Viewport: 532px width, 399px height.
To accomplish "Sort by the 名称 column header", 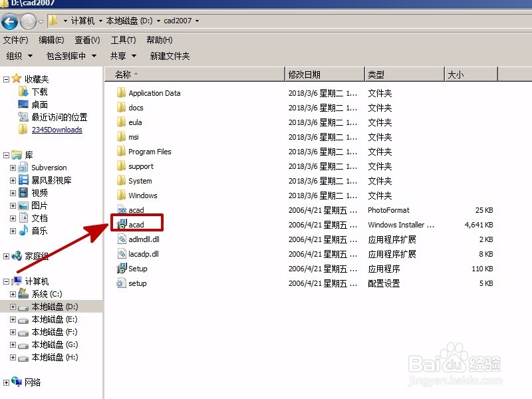I will 194,74.
